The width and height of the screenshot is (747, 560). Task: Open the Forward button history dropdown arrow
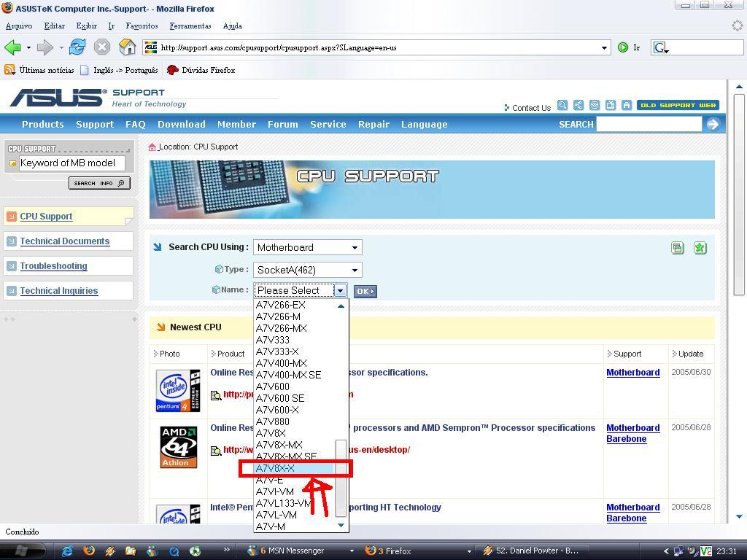coord(61,47)
